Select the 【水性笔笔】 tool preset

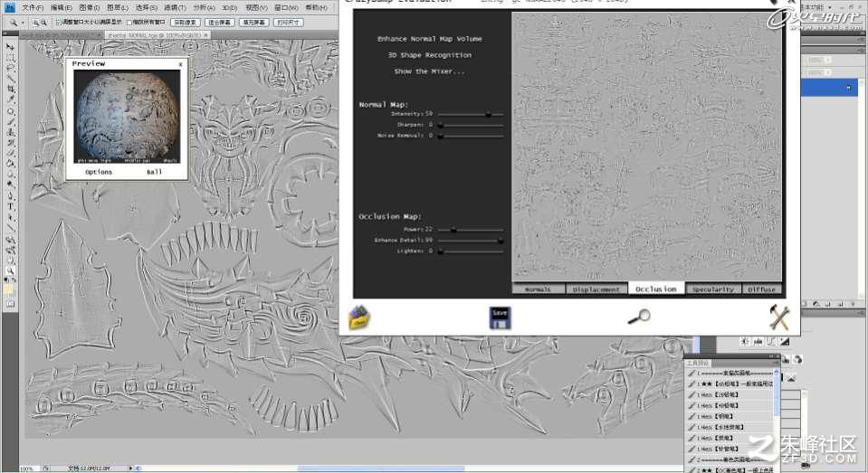tap(729, 427)
